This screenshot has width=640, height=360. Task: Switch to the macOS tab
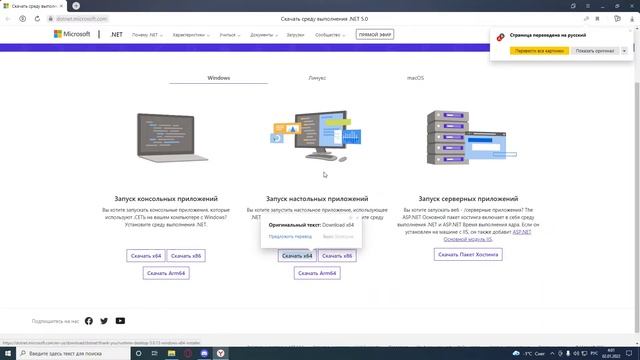point(415,78)
